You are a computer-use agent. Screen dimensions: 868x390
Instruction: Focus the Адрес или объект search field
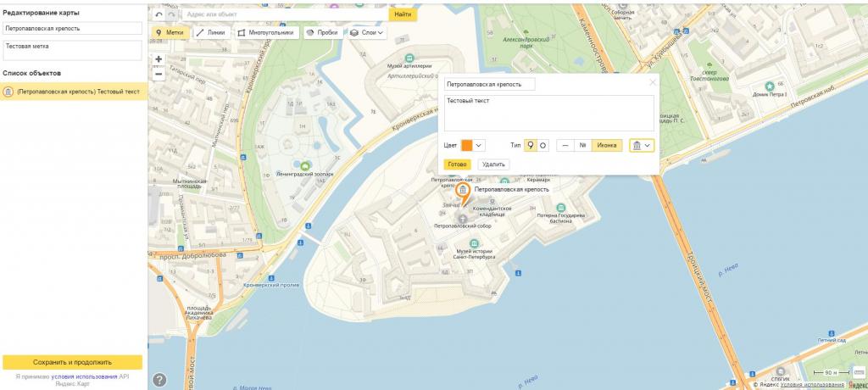(285, 14)
